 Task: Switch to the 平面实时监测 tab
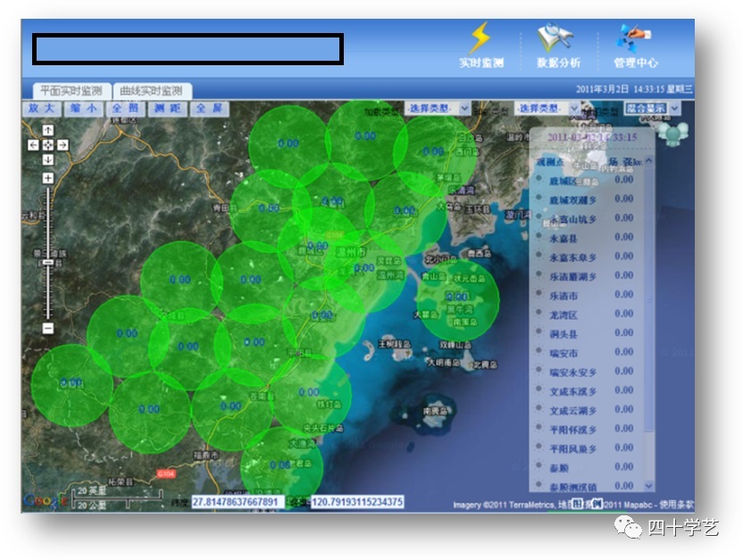71,91
